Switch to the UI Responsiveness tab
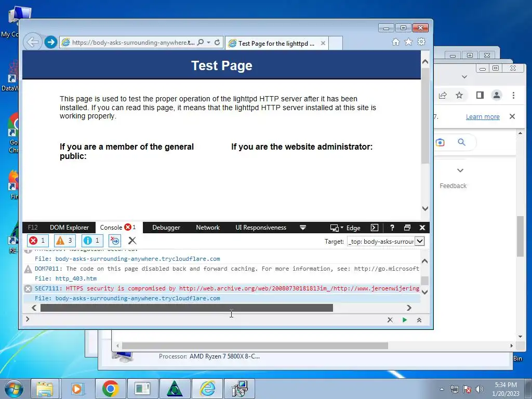532x399 pixels. point(261,228)
